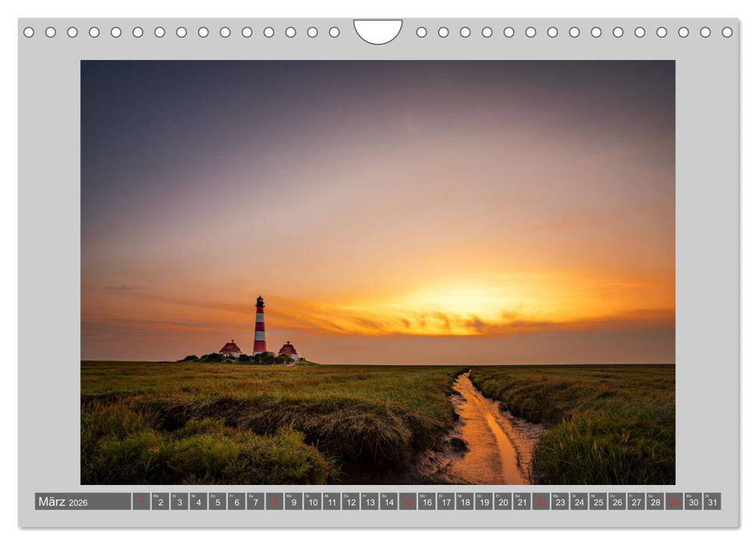Click the red-roofed building beside the lighthouse
The width and height of the screenshot is (756, 545).
point(230,349)
